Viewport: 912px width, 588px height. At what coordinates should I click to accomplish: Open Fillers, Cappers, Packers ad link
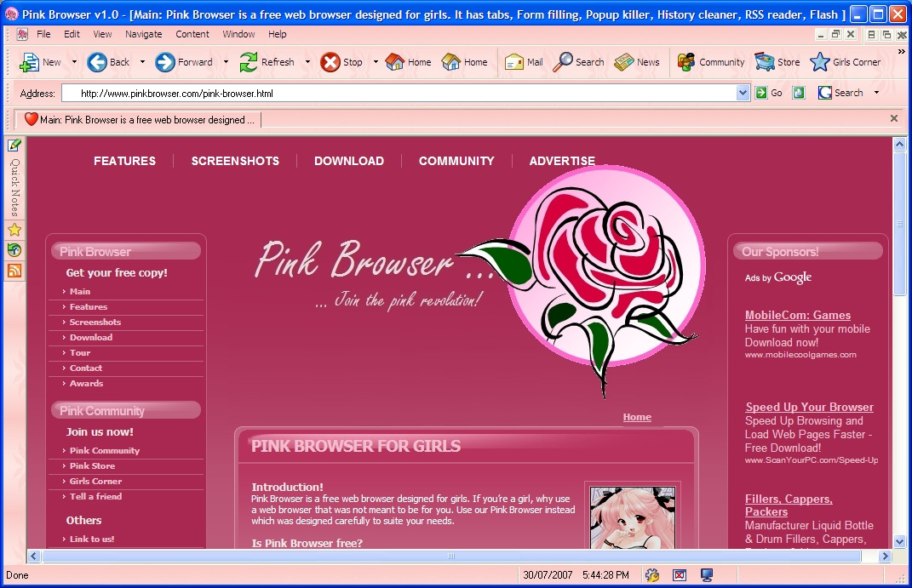[789, 505]
